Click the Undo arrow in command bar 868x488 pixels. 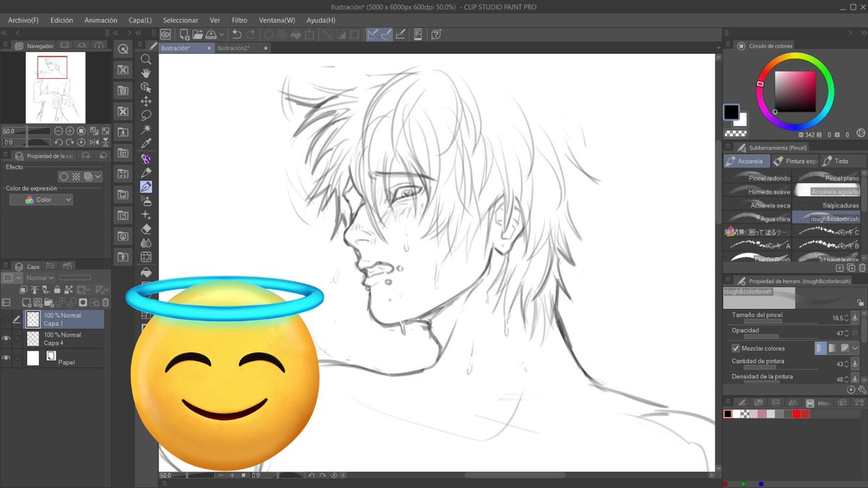[x=237, y=34]
